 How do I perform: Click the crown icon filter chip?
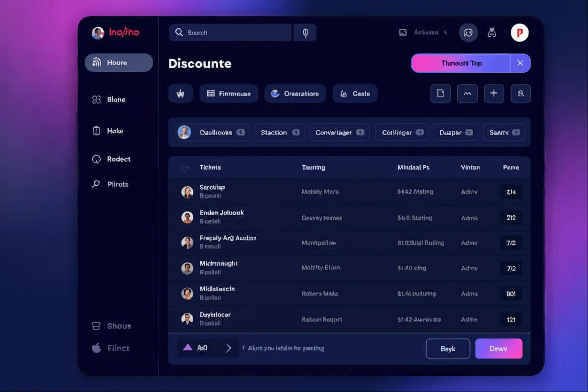tap(180, 94)
